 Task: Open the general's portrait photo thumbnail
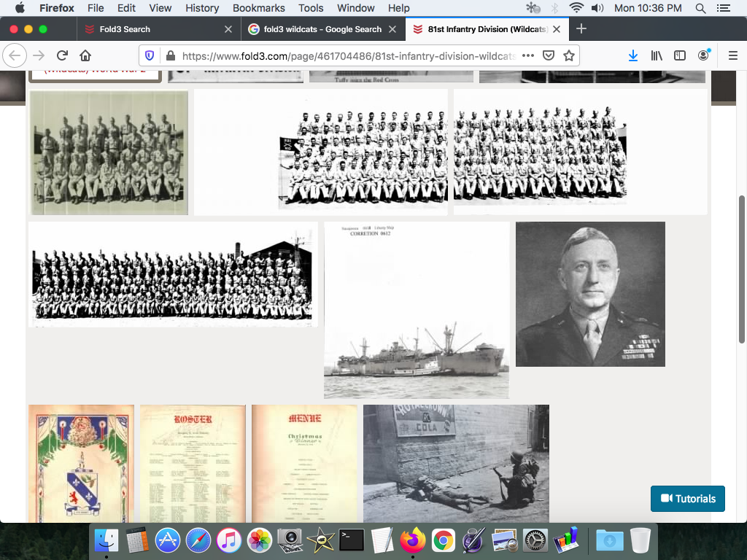pyautogui.click(x=590, y=294)
